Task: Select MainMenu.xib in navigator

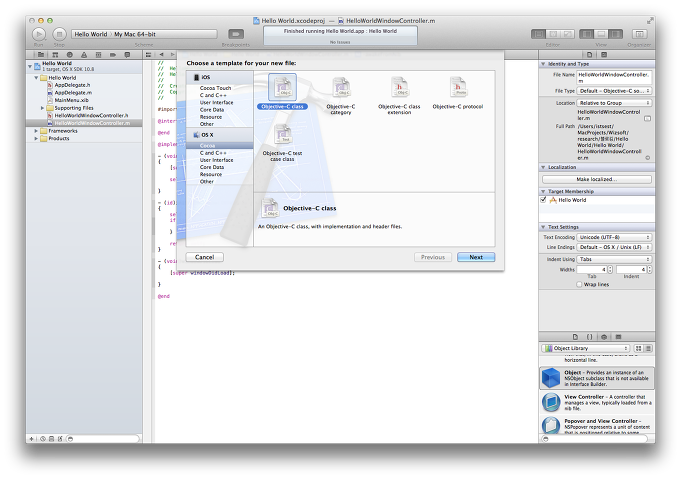Action: pyautogui.click(x=71, y=100)
